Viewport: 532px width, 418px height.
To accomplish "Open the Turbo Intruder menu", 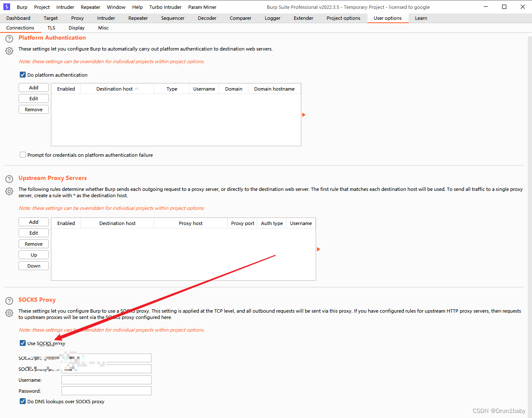I will tap(165, 7).
